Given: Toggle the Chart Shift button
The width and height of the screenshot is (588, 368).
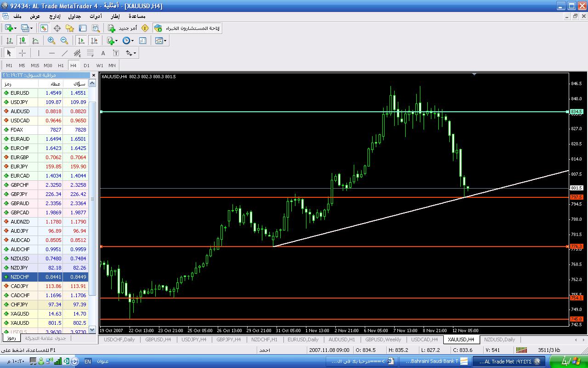Looking at the screenshot, I should (94, 40).
